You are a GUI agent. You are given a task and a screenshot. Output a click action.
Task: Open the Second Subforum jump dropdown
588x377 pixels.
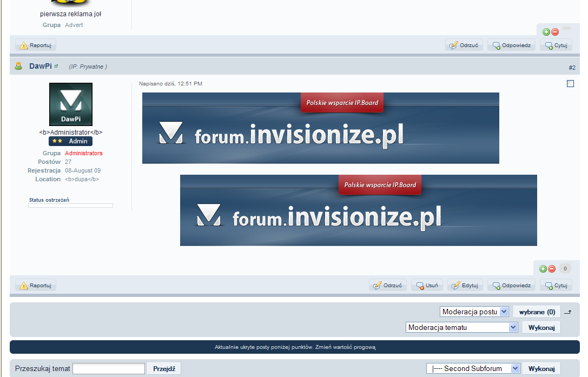[473, 368]
